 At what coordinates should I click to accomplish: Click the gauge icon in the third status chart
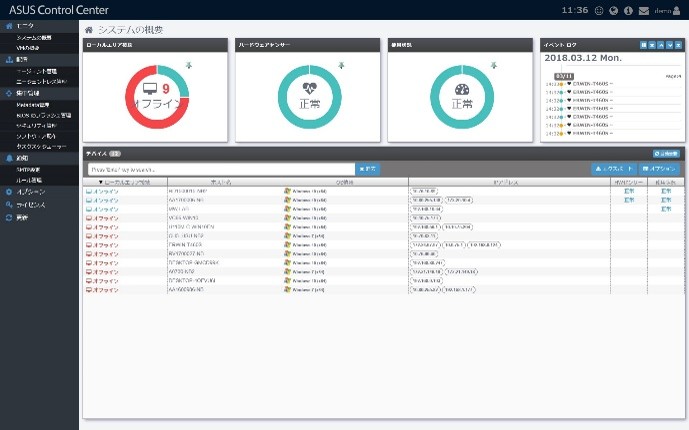tap(462, 88)
